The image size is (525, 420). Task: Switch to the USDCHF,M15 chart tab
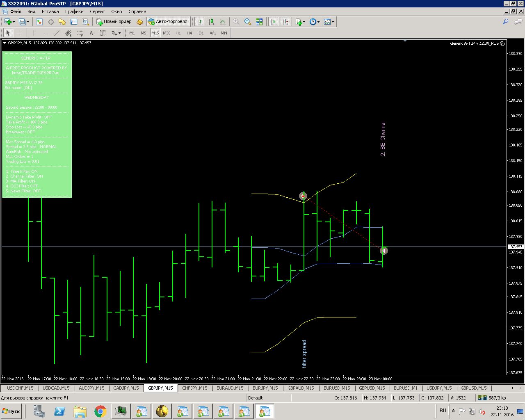click(20, 388)
